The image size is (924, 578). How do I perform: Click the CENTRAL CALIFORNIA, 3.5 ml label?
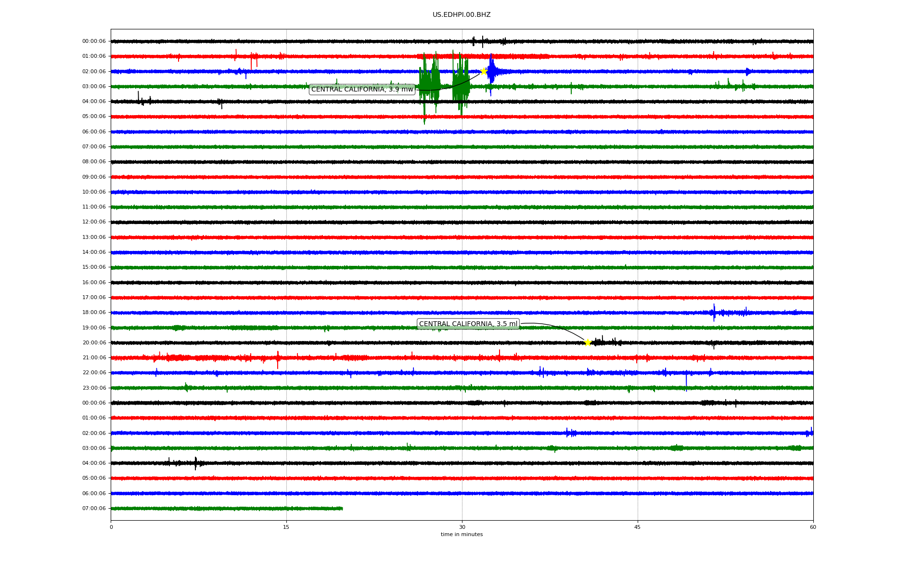[x=468, y=324]
